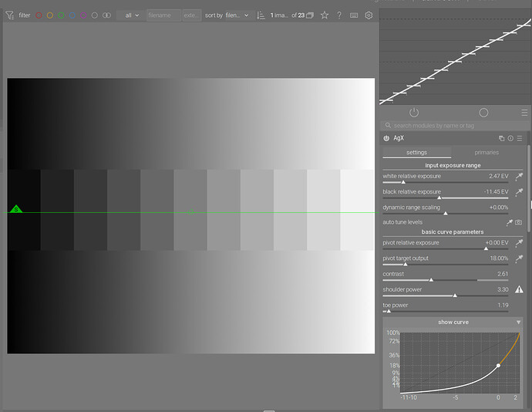Open the 'all' rating filter dropdown

[x=131, y=15]
